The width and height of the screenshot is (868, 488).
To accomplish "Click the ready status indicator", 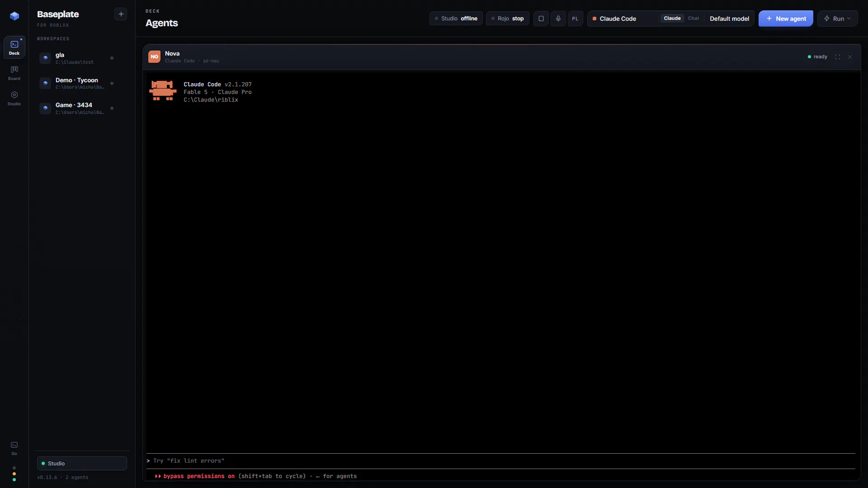I will click(x=817, y=57).
